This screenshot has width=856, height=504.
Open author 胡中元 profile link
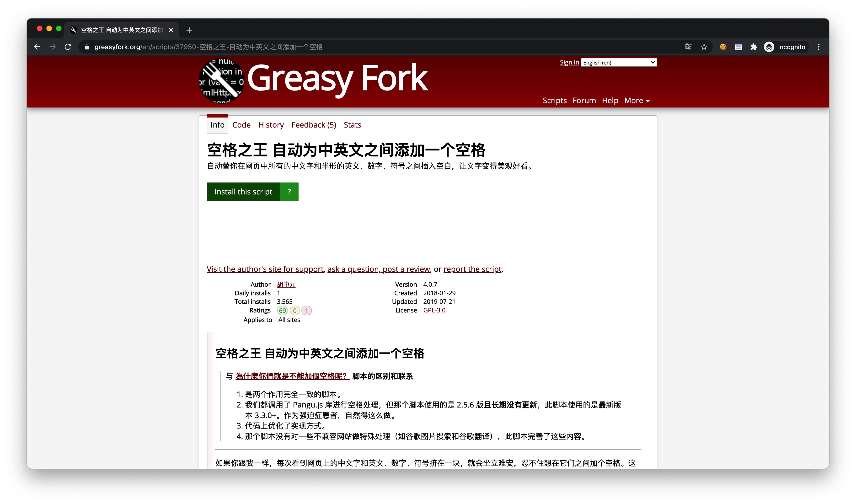point(286,284)
